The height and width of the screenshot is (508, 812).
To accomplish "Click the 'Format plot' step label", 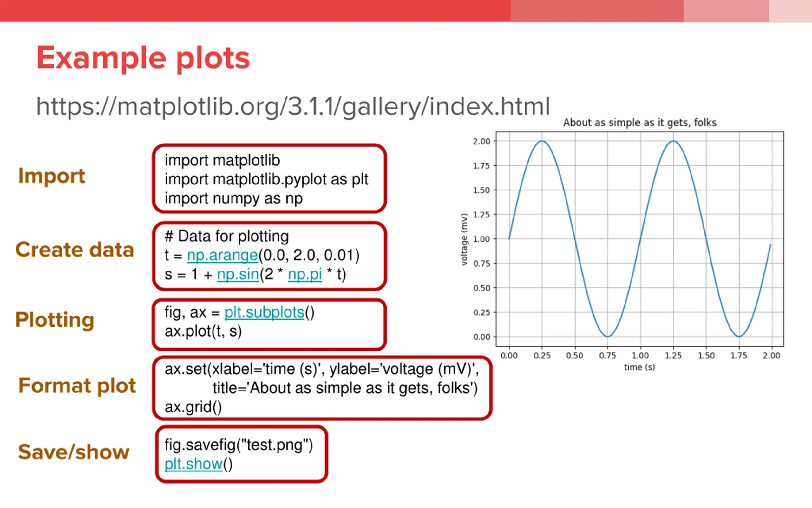I will coord(77,385).
